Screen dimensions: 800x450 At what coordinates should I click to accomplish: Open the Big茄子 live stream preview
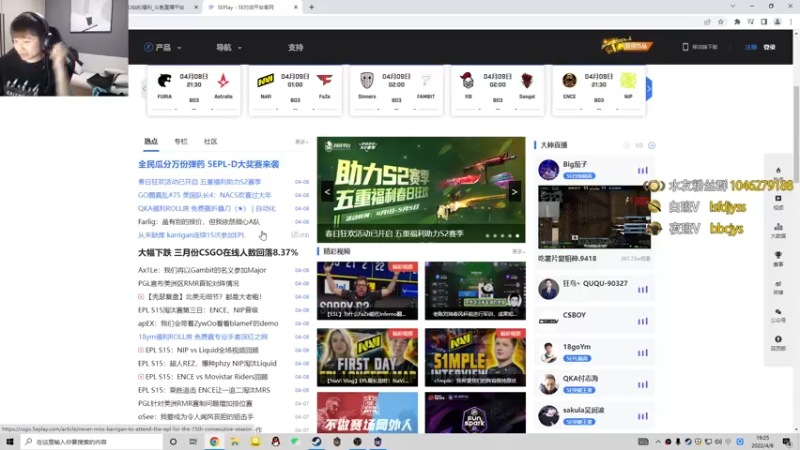click(594, 217)
